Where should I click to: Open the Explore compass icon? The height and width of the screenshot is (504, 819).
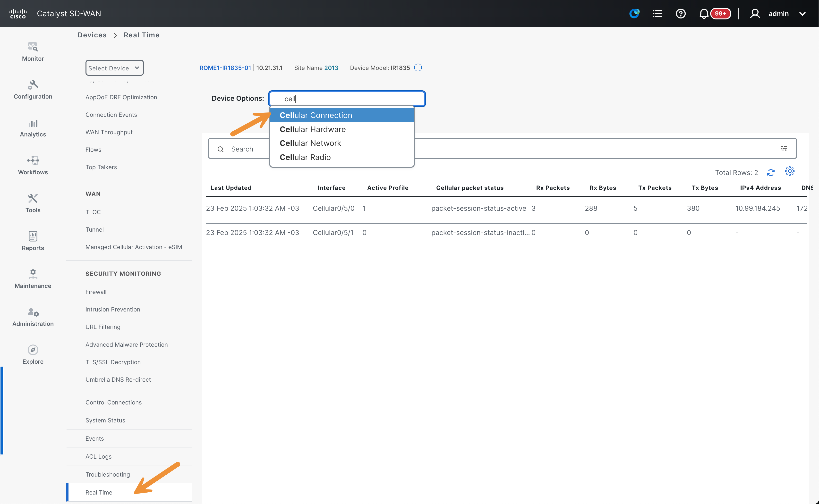[33, 350]
